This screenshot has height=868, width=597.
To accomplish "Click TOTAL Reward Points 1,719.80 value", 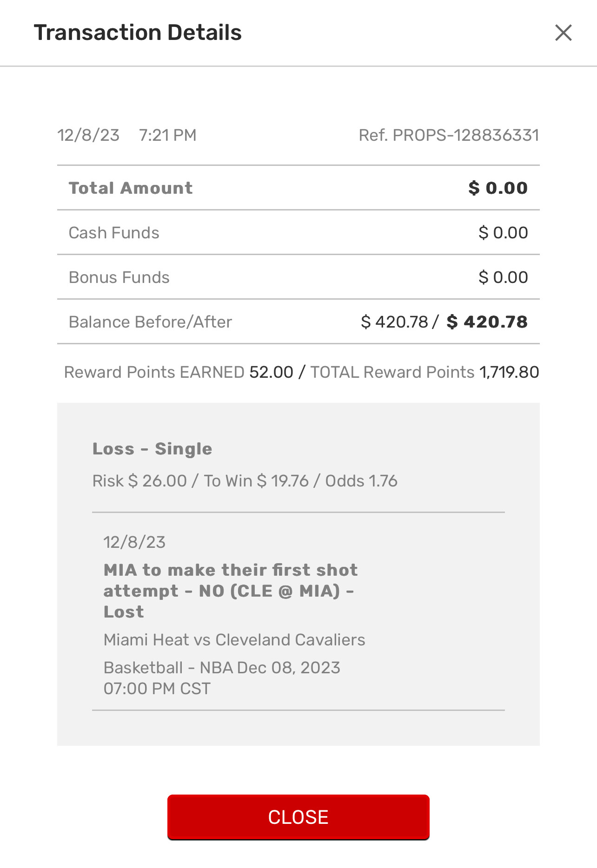I will tap(509, 372).
